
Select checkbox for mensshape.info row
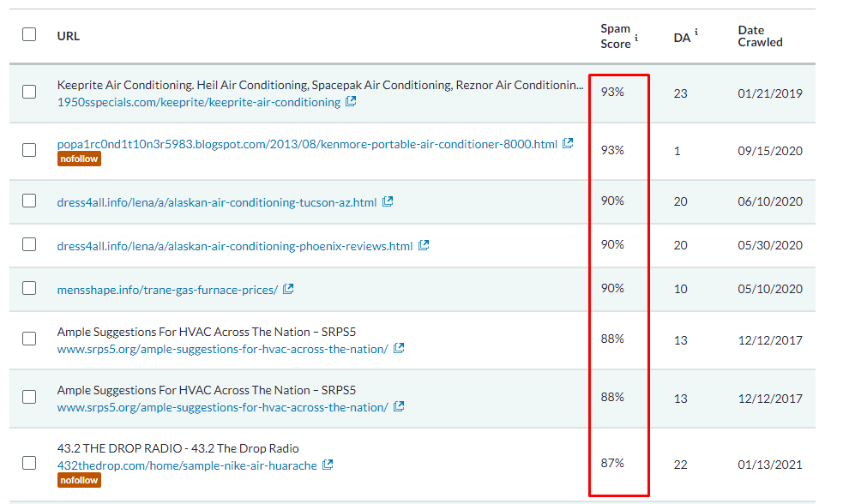coord(29,288)
